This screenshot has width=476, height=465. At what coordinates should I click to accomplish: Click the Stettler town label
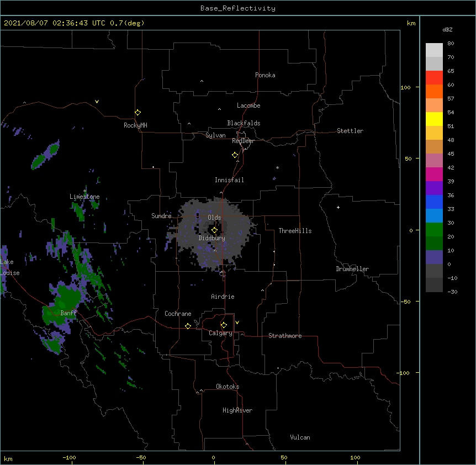pyautogui.click(x=350, y=131)
